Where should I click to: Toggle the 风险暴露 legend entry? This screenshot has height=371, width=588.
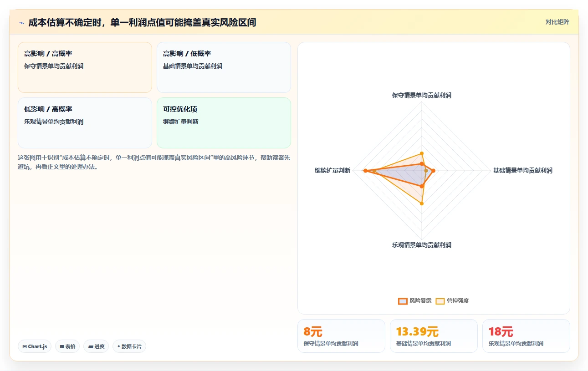414,301
